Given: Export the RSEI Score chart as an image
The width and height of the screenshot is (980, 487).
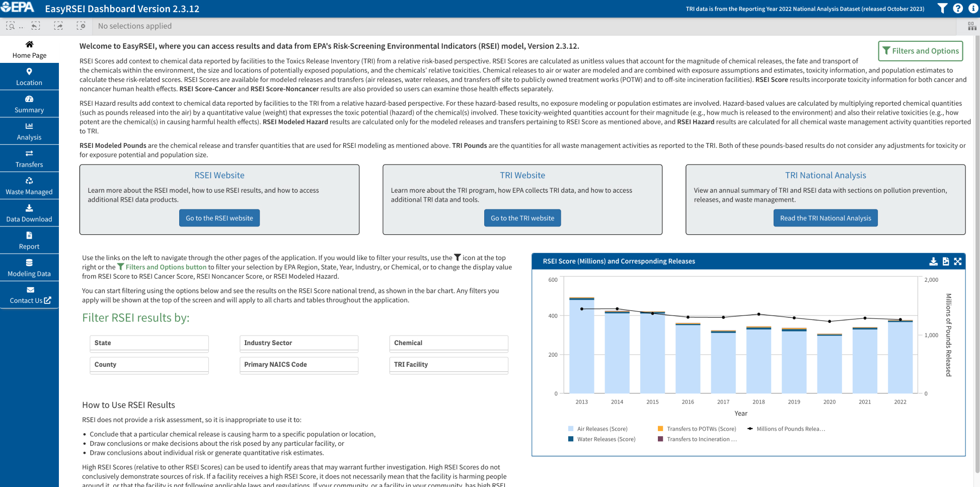Looking at the screenshot, I should tap(945, 262).
